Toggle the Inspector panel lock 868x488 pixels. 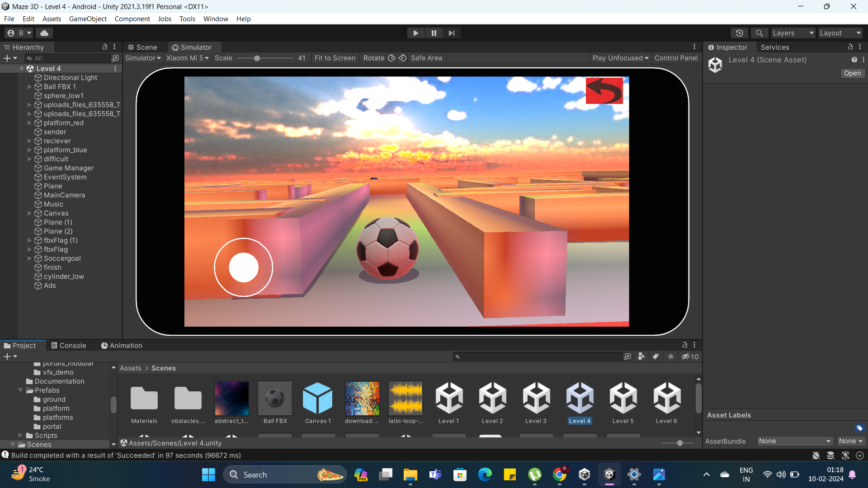tap(850, 47)
